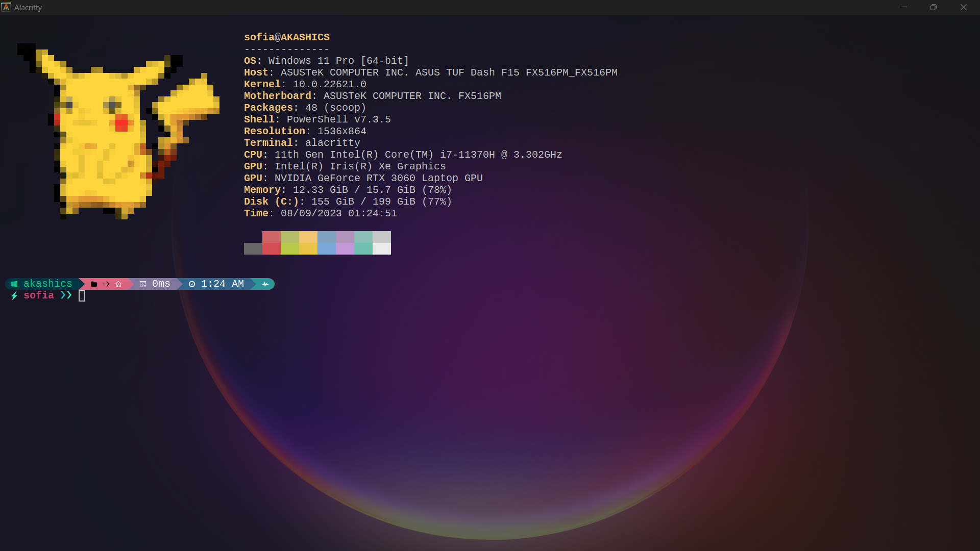This screenshot has height=551, width=980.
Task: Click the home icon in the prompt
Action: (119, 284)
